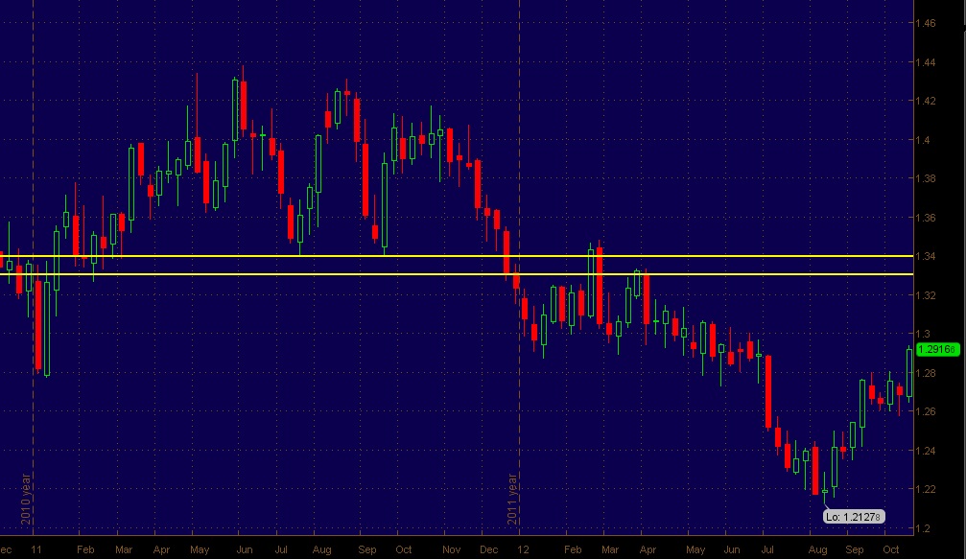Click the 1.32 price axis label
Image resolution: width=966 pixels, height=560 pixels.
point(926,295)
